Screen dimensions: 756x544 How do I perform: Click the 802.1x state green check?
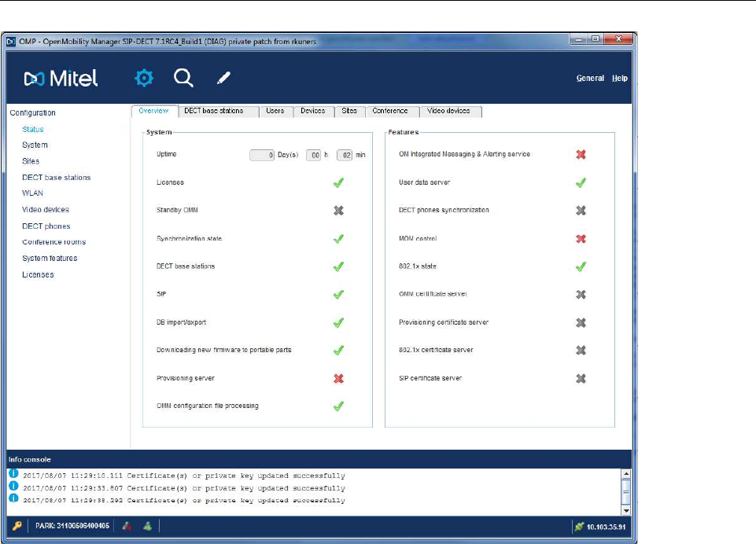point(581,266)
